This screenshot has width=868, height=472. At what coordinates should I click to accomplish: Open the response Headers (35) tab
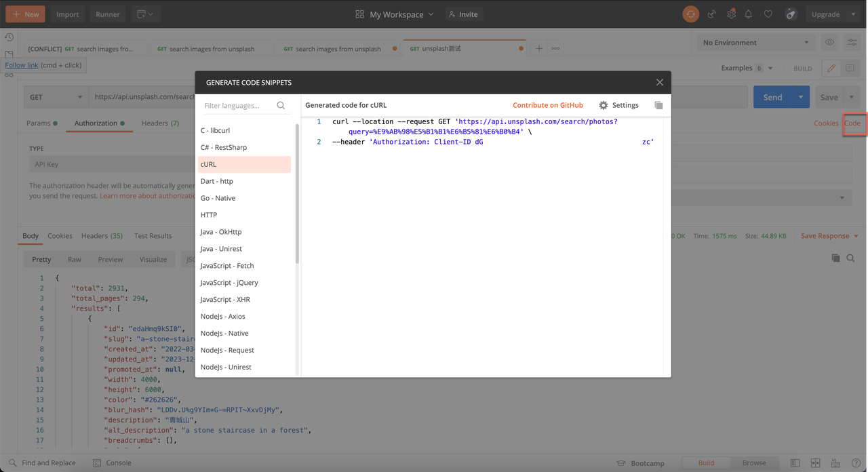[102, 236]
